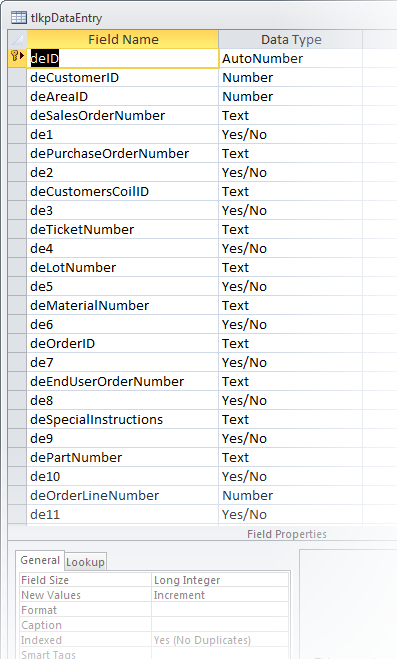Click the dePurchaseOrderNumber field name

coord(123,154)
